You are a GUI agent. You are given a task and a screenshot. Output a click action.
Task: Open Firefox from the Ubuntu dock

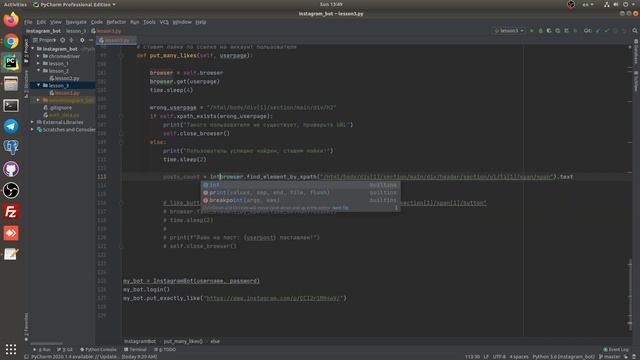pyautogui.click(x=11, y=19)
